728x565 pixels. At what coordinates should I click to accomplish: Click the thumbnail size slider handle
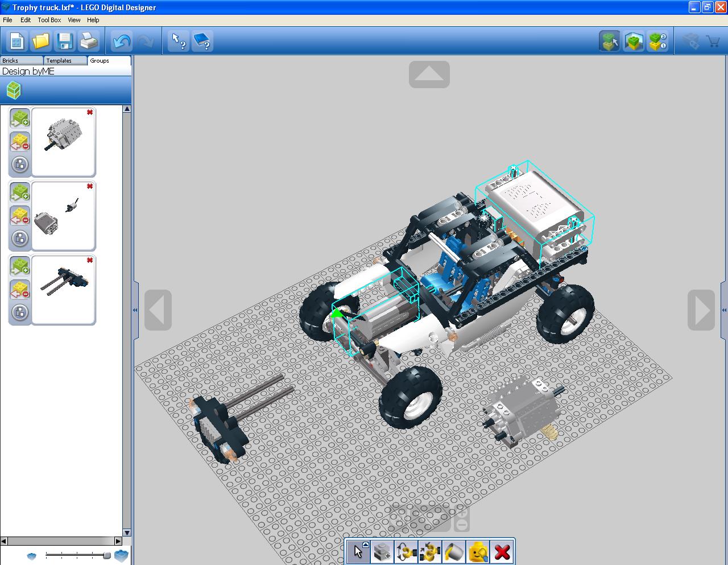106,555
